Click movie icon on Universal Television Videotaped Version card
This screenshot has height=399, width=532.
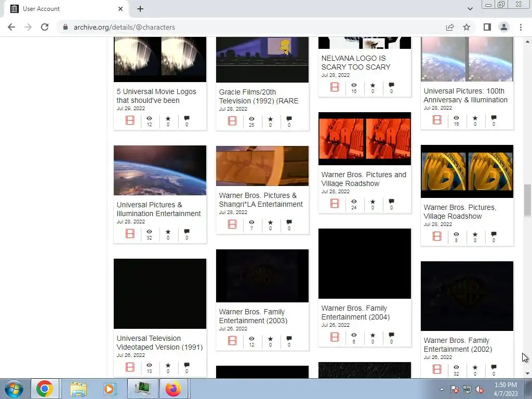click(x=130, y=367)
